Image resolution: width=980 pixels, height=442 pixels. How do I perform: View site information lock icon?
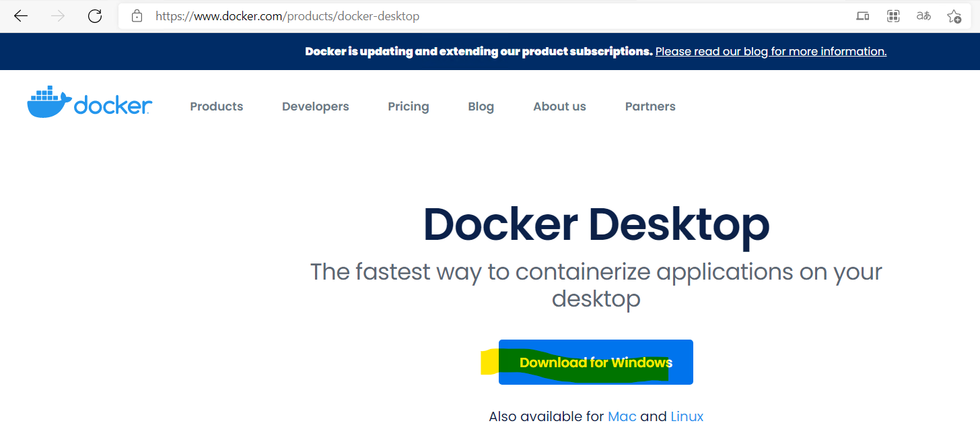click(137, 16)
